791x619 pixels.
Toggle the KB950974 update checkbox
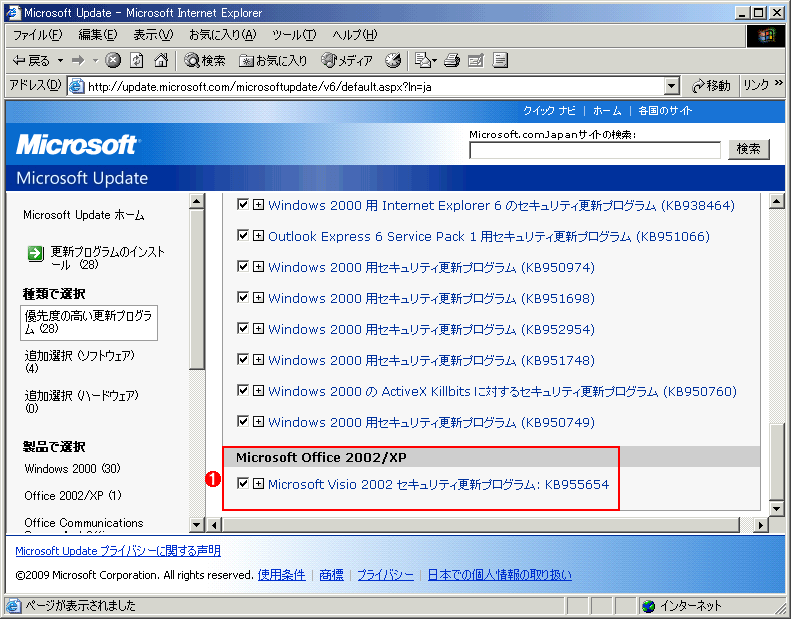click(x=243, y=266)
